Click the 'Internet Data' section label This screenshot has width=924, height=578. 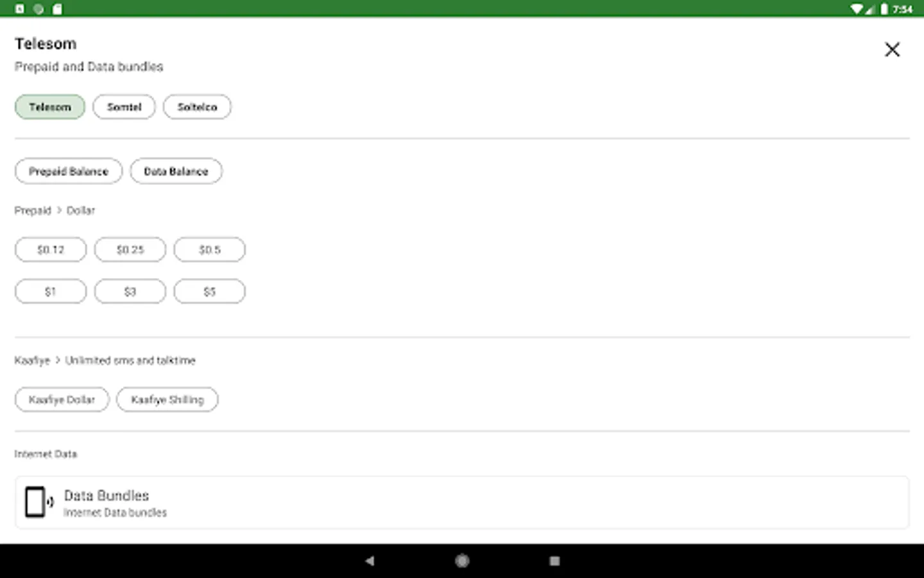click(x=46, y=454)
